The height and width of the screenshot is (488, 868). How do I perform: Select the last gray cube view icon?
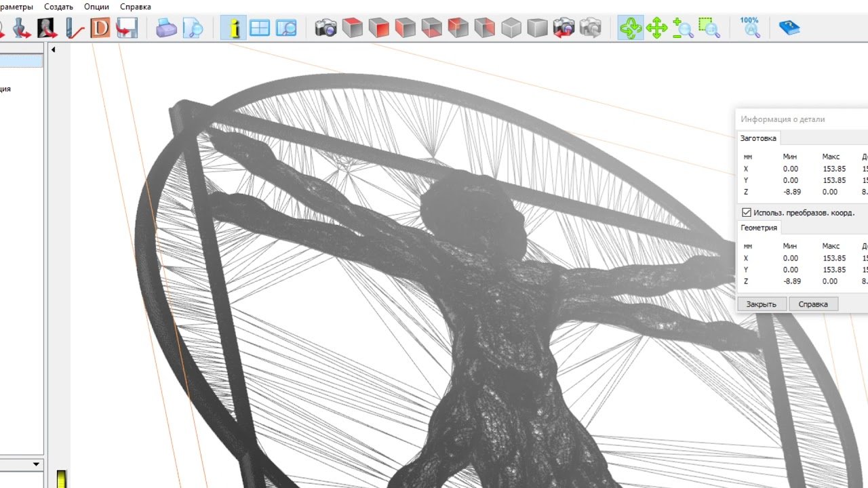(537, 28)
